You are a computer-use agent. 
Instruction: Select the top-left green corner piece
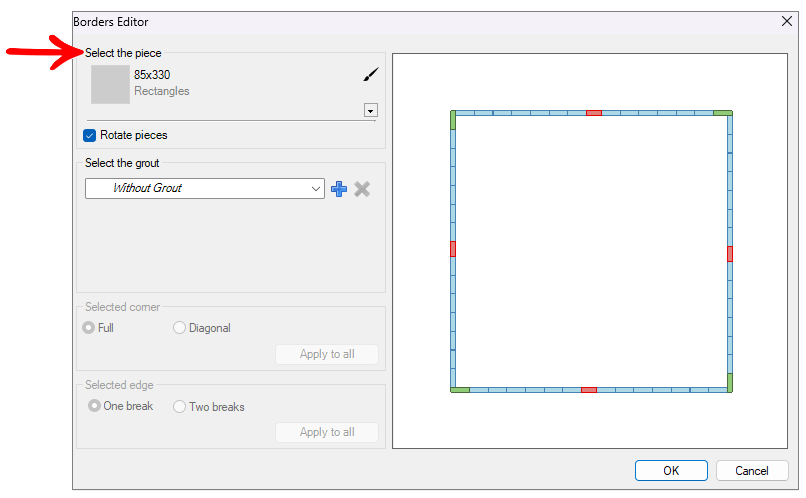point(453,120)
